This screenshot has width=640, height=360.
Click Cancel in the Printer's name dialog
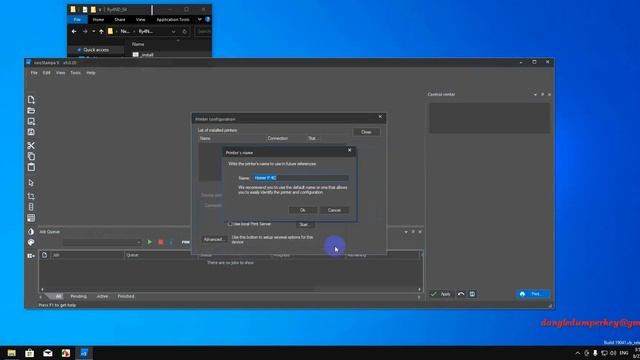[x=334, y=210]
